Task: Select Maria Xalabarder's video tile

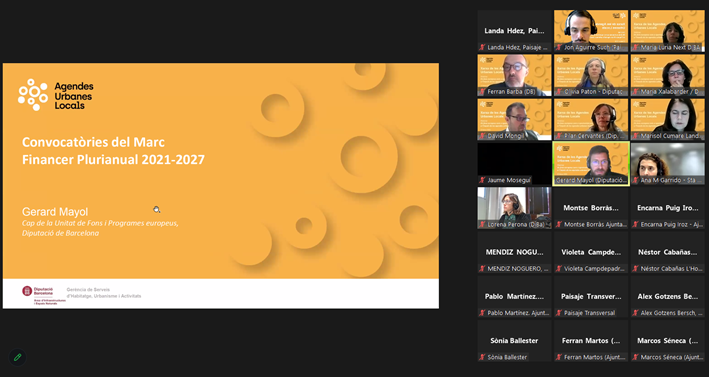Action: 667,75
